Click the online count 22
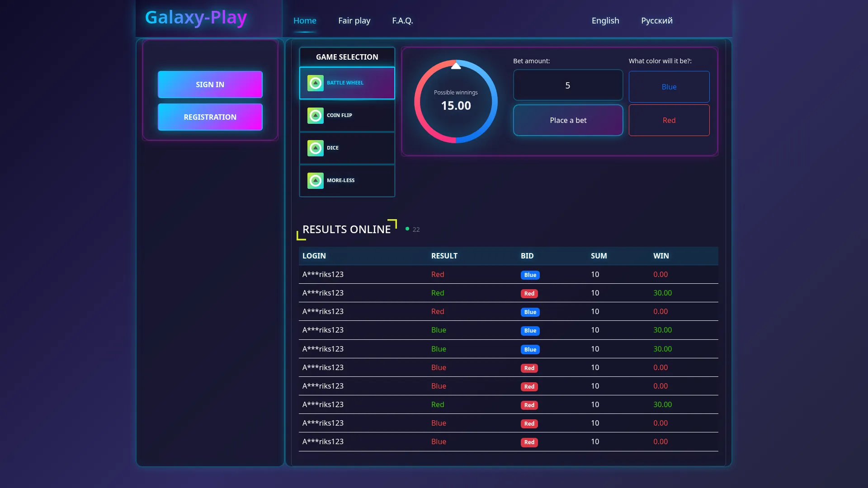Viewport: 868px width, 488px height. 416,230
